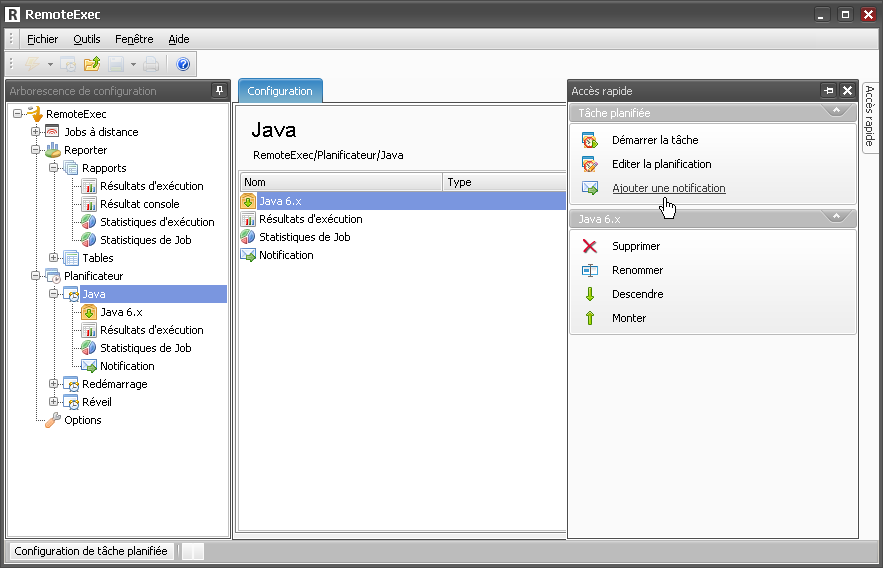883x568 pixels.
Task: Open the Fenêtre menu
Action: point(134,39)
